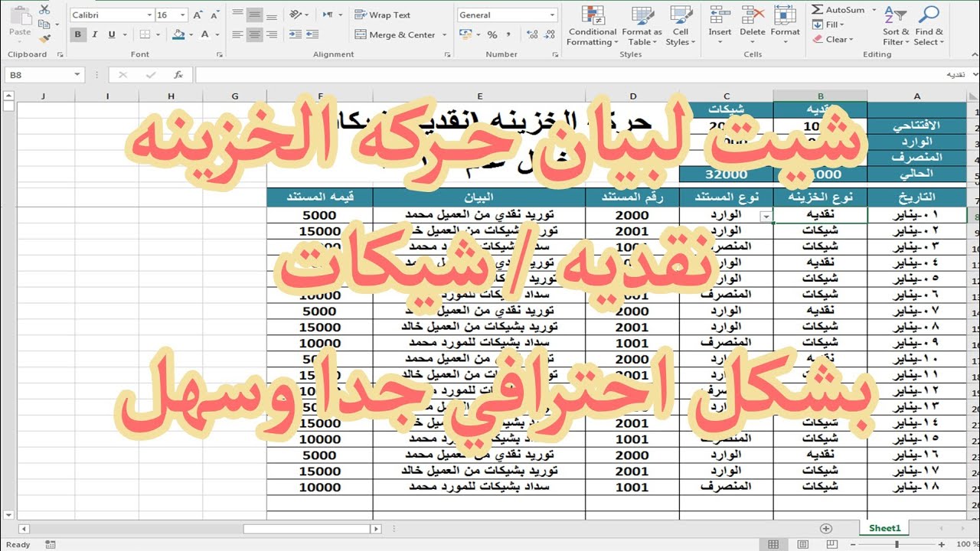The image size is (980, 551).
Task: Open the Alignment dialog launcher
Action: 449,55
